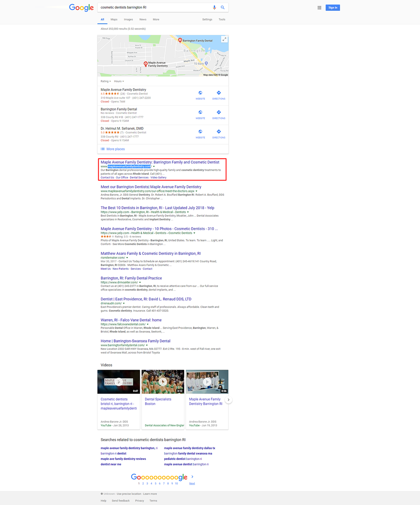Click the Sign in button

333,8
